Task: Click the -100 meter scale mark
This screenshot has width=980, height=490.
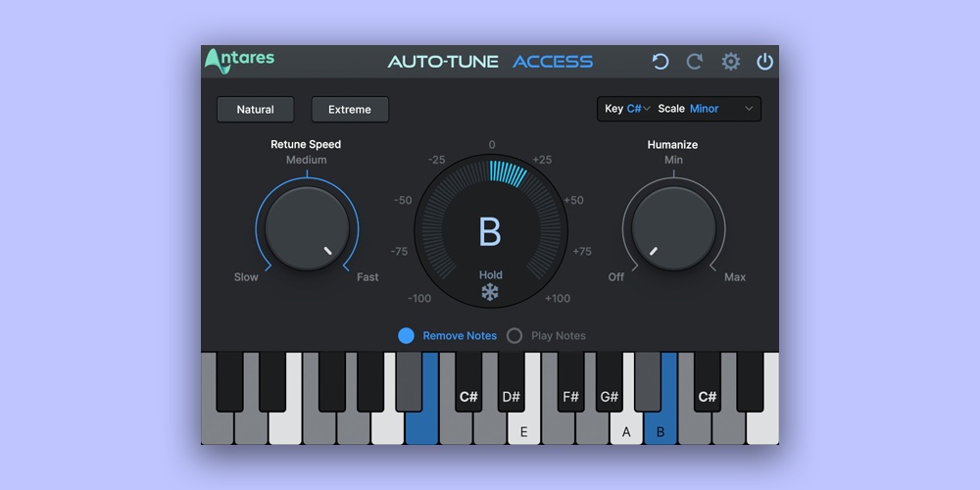Action: click(x=419, y=299)
